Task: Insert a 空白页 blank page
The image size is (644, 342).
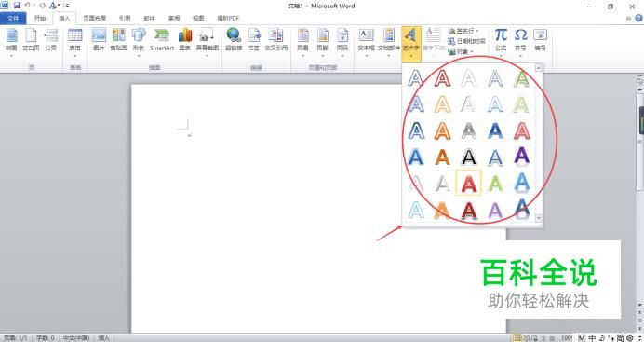Action: pyautogui.click(x=31, y=40)
